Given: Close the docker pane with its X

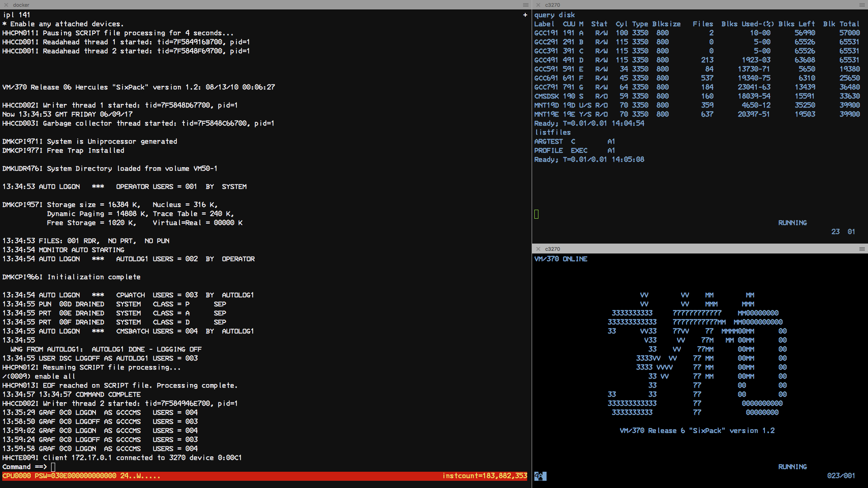Looking at the screenshot, I should (6, 5).
